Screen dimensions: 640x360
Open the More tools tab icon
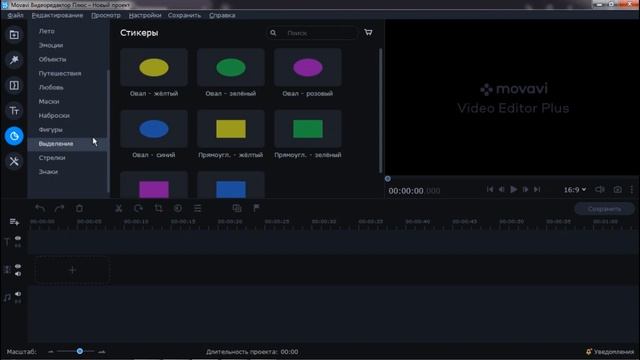point(14,161)
